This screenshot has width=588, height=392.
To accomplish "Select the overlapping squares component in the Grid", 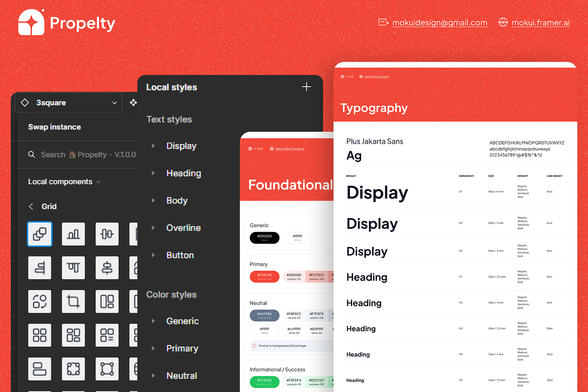I will click(40, 234).
